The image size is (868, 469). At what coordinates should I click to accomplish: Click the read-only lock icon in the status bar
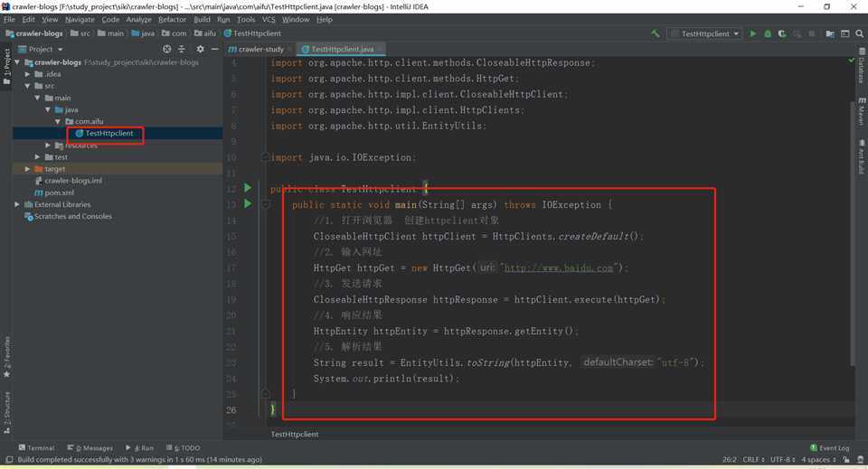coord(846,460)
